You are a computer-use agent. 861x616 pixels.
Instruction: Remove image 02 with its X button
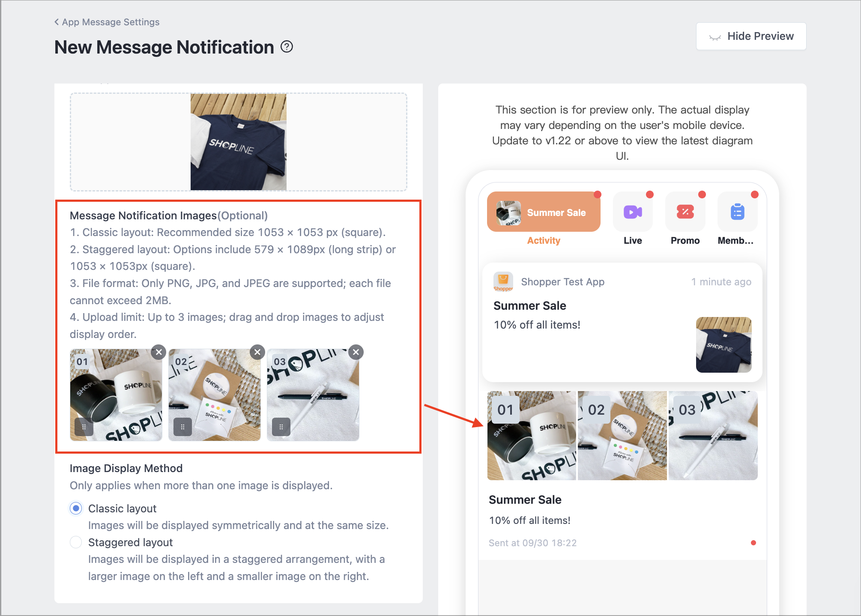tap(257, 352)
